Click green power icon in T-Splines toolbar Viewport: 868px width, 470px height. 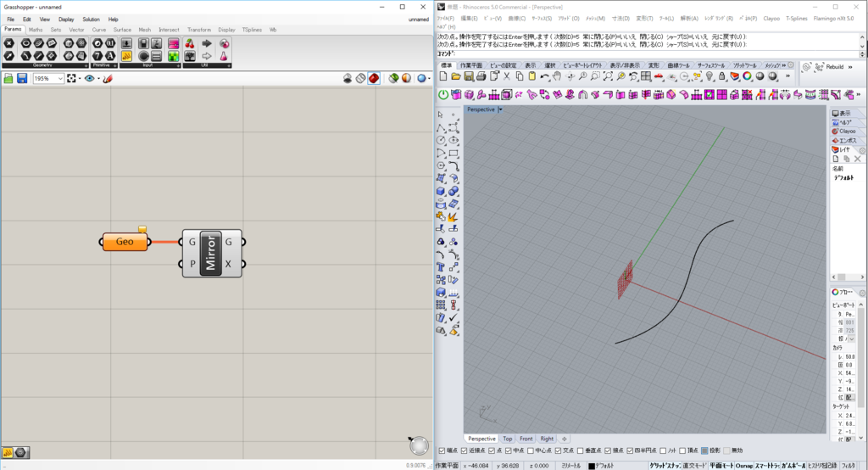[x=442, y=95]
